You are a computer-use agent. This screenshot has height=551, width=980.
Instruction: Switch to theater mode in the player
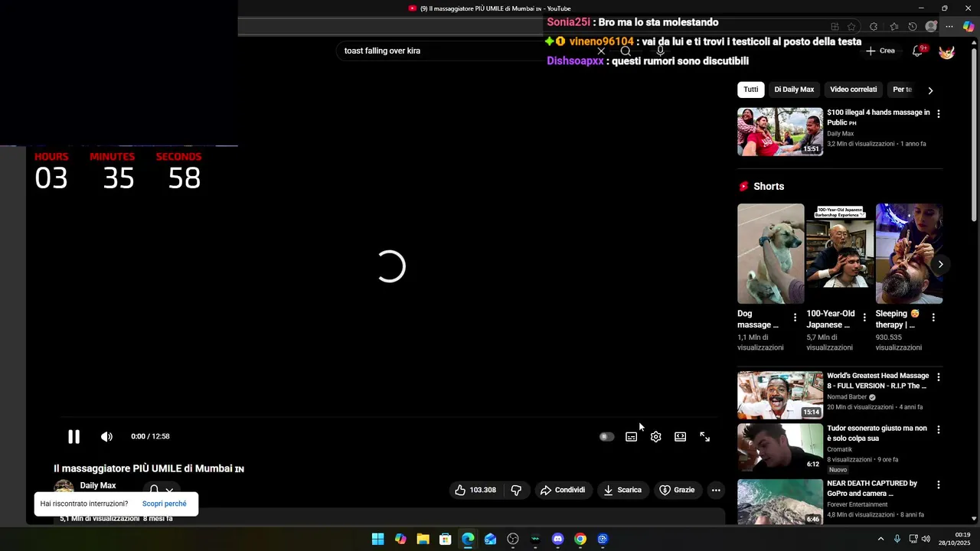(x=680, y=437)
